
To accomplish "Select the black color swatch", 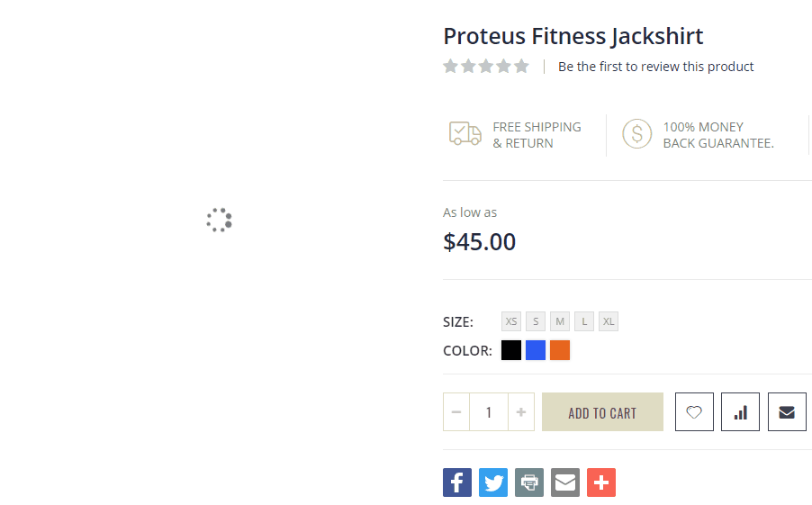I will point(511,350).
